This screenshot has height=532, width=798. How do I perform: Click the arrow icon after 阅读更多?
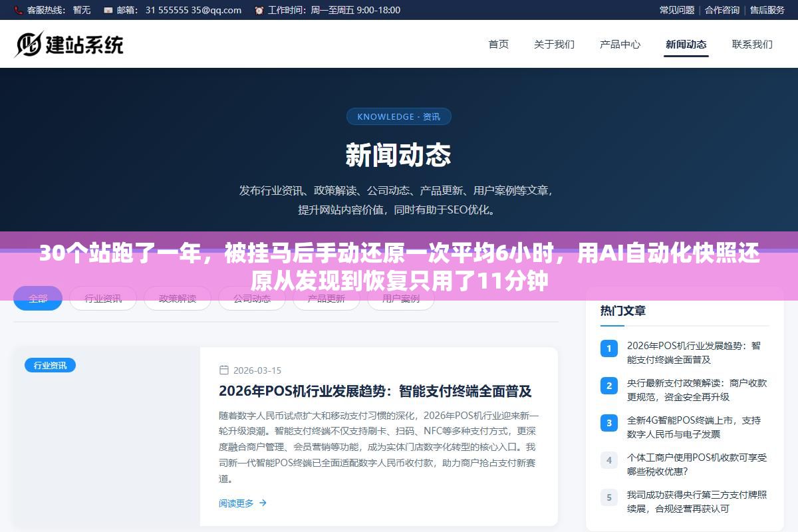tap(263, 503)
